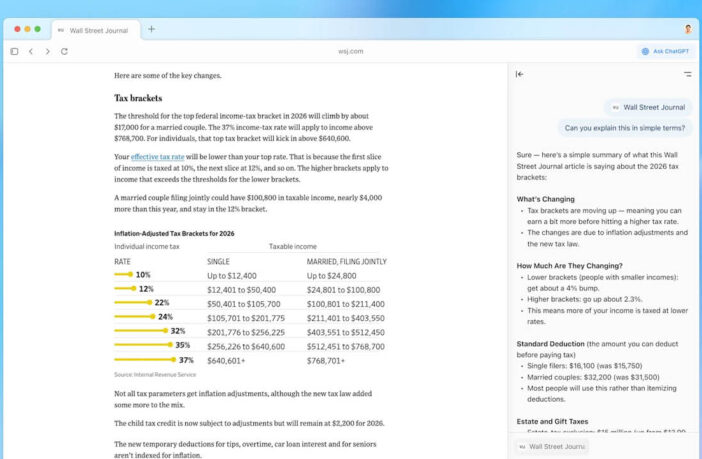The image size is (702, 459).
Task: Open a new tab with the plus icon
Action: click(151, 29)
